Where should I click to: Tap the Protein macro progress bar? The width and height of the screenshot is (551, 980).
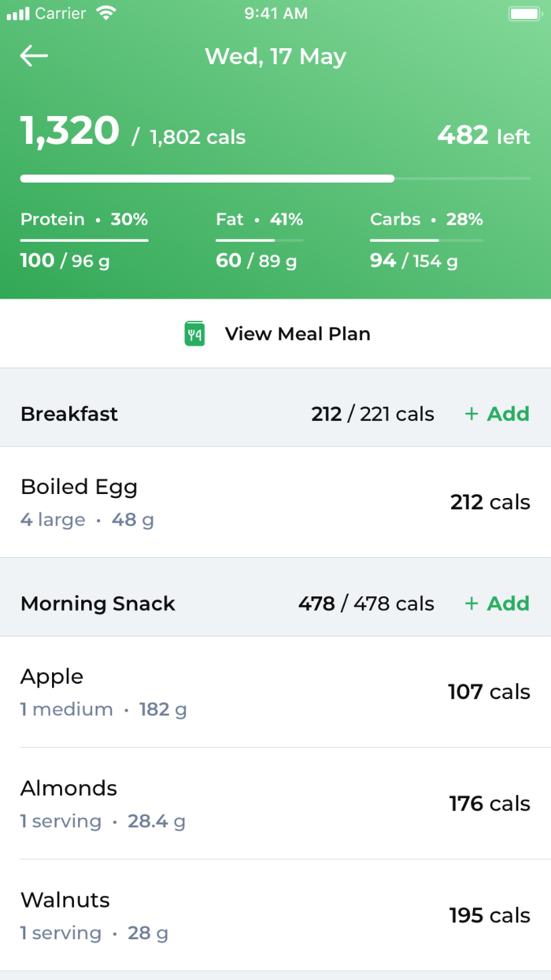click(84, 240)
